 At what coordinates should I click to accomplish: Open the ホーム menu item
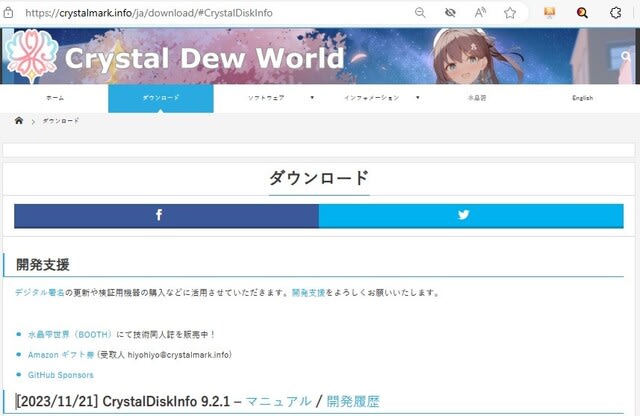pyautogui.click(x=55, y=98)
